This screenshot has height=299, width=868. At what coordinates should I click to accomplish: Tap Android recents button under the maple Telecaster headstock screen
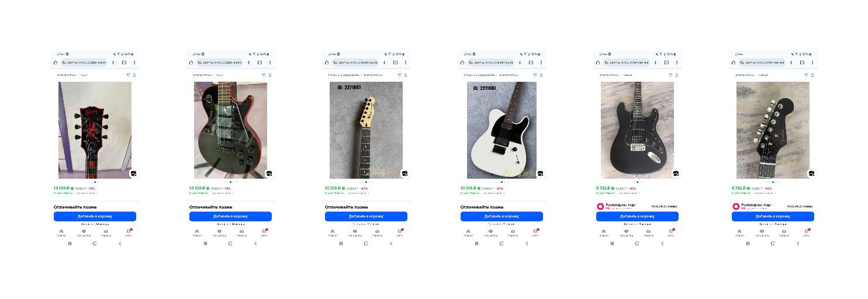(x=341, y=244)
